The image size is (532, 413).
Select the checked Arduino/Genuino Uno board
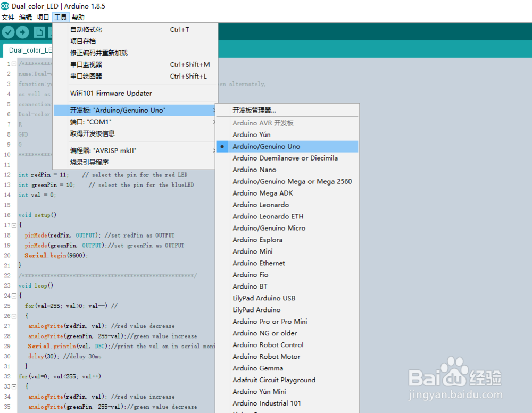(x=287, y=147)
